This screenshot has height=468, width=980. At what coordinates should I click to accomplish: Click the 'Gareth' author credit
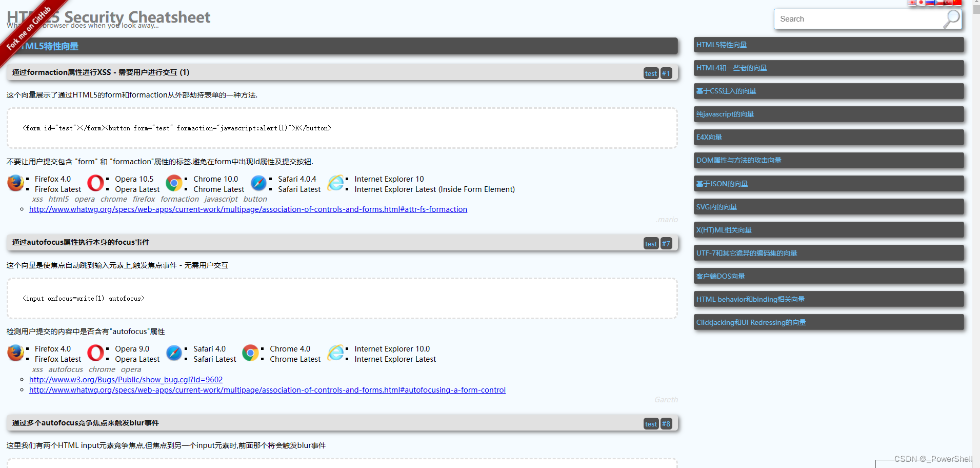click(666, 400)
